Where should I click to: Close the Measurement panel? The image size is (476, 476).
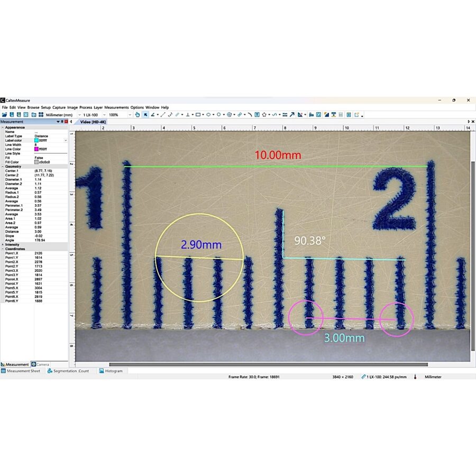(x=66, y=122)
